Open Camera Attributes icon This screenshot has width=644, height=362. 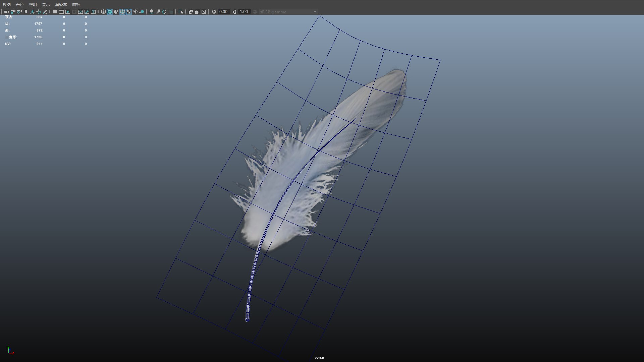click(x=19, y=12)
